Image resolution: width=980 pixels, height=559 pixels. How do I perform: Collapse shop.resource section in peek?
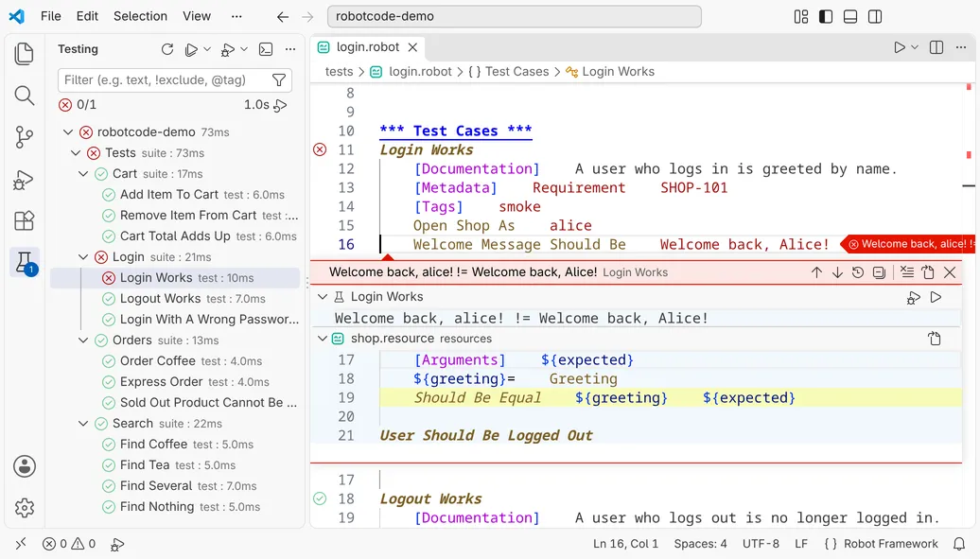click(x=323, y=339)
